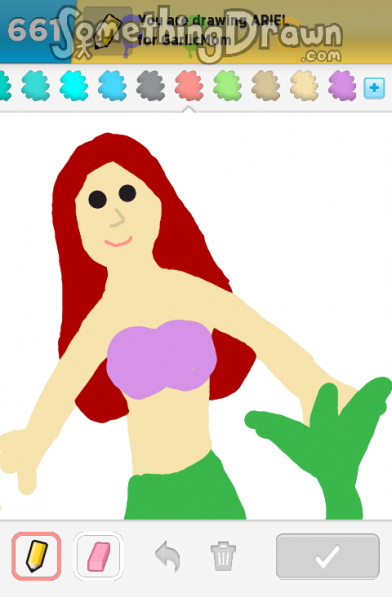
Task: Pick the cream beige color swatch
Action: tap(304, 86)
